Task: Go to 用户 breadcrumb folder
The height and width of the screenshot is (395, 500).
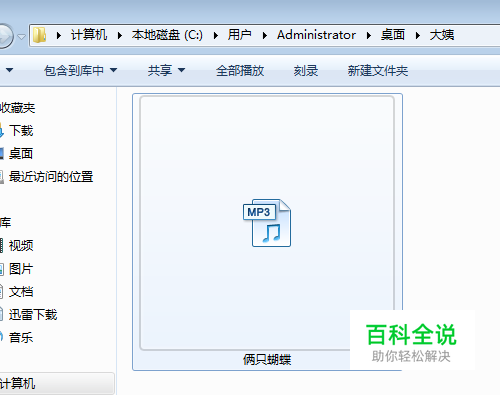Action: point(239,35)
